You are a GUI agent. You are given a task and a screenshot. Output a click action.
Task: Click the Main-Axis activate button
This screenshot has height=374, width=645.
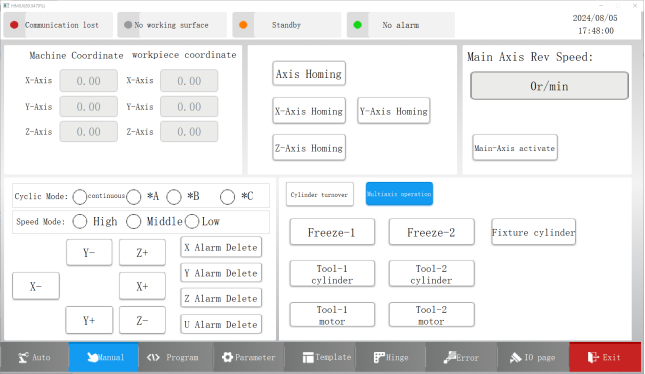click(515, 148)
